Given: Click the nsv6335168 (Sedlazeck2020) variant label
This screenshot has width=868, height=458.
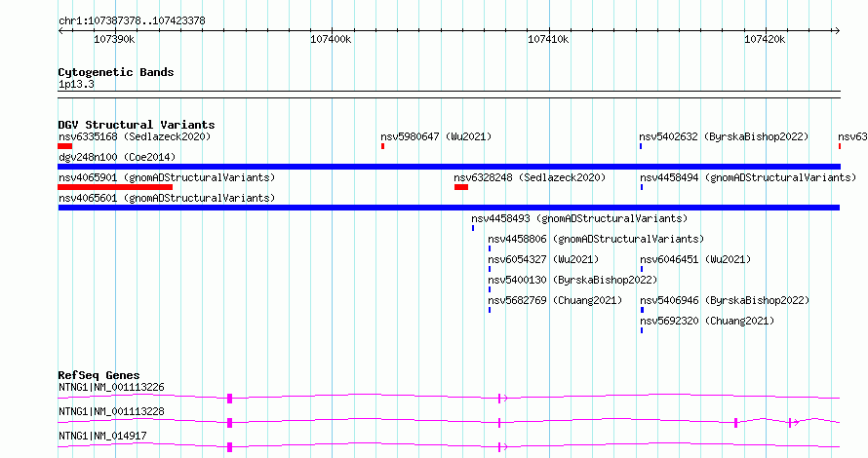Looking at the screenshot, I should 135,136.
